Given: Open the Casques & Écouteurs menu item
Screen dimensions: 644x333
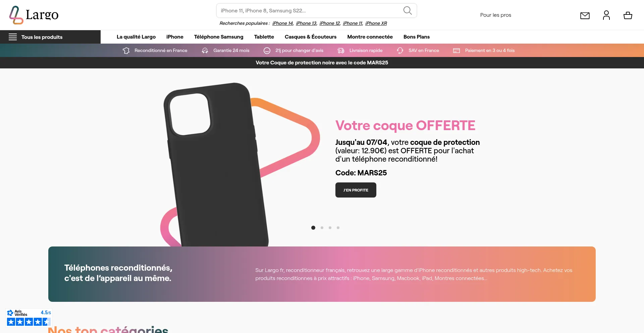Looking at the screenshot, I should pos(311,37).
